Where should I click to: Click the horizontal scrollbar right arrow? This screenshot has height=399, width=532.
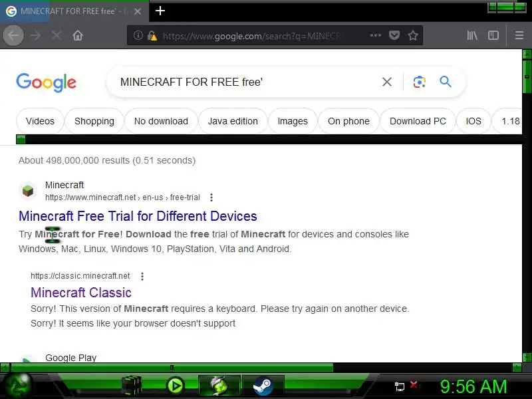coord(517,368)
